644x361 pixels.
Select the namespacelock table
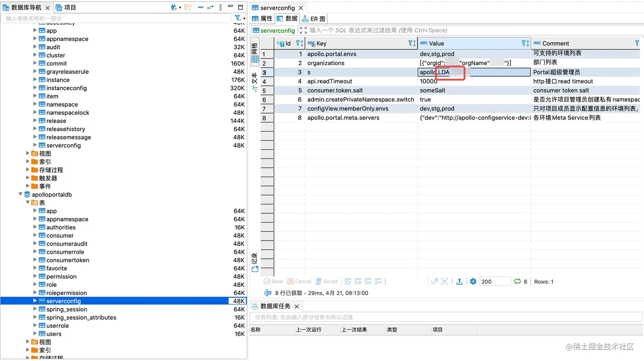click(x=68, y=113)
